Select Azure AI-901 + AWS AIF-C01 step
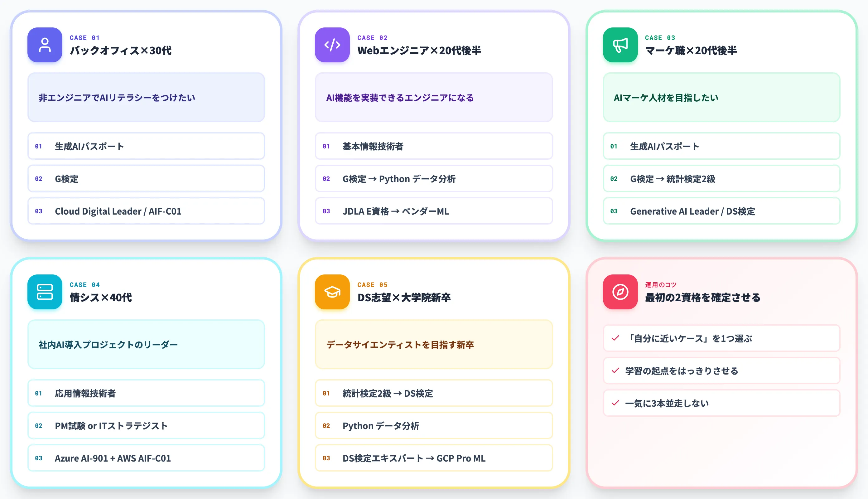The image size is (868, 499). coord(146,458)
